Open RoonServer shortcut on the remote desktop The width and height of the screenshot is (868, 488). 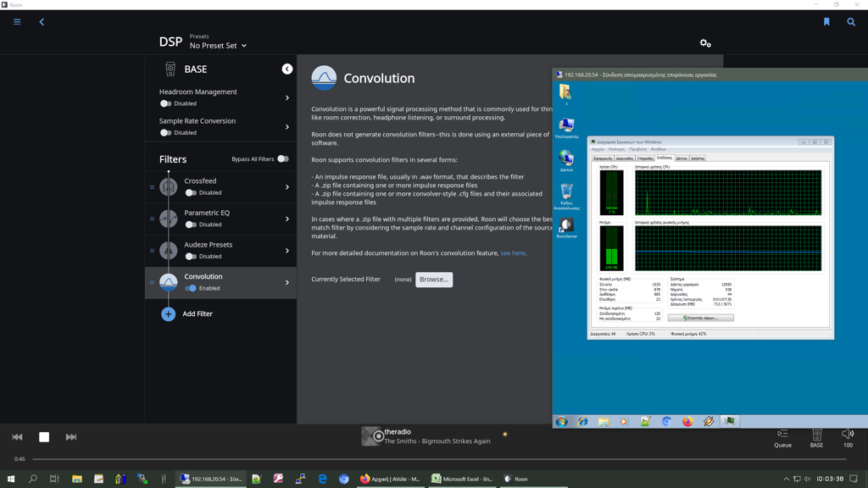566,227
